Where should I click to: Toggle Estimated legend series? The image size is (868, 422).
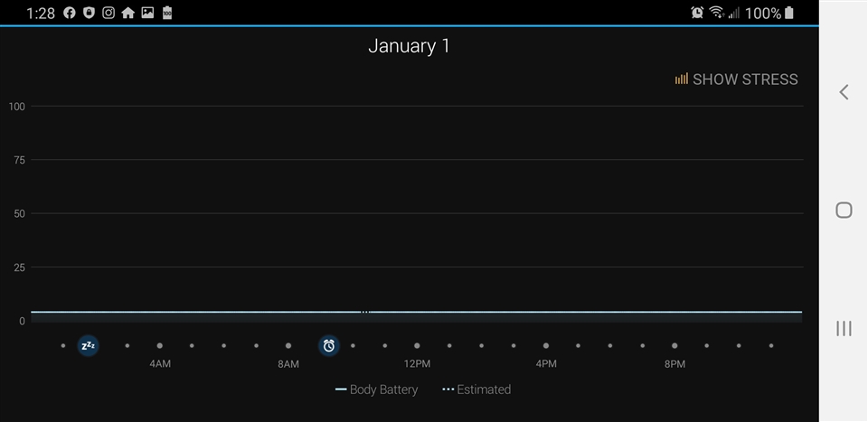(476, 389)
